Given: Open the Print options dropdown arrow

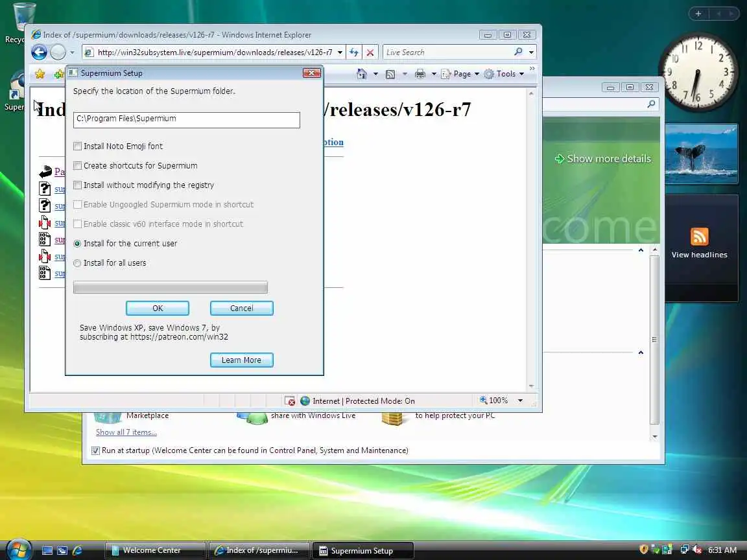Looking at the screenshot, I should click(x=434, y=74).
